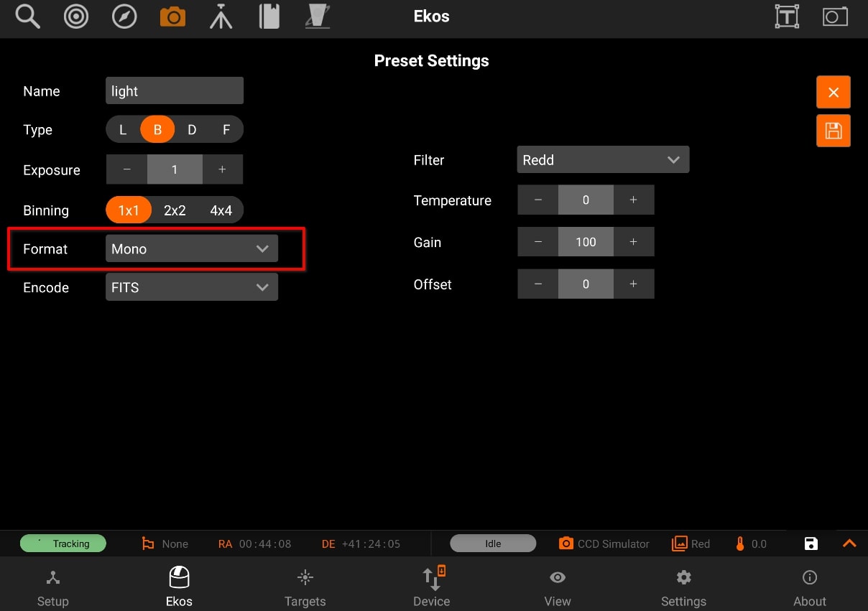Click the Exposure value field
The image size is (868, 611).
tap(175, 170)
